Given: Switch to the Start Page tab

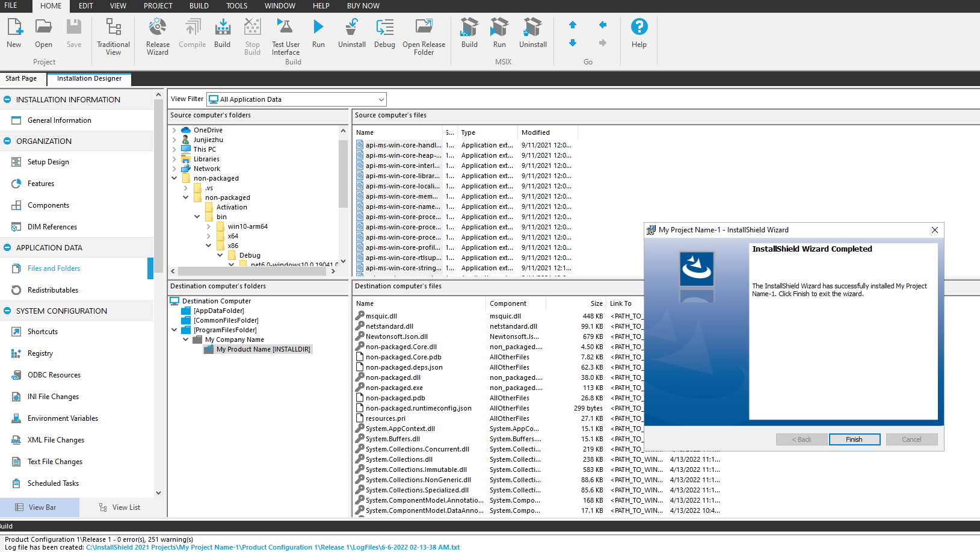Looking at the screenshot, I should (21, 78).
